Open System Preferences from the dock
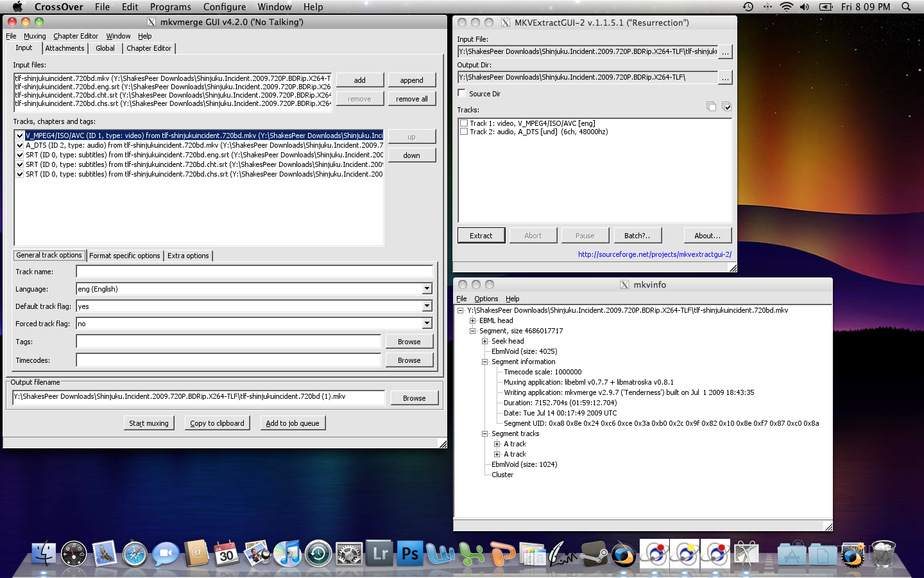 [x=349, y=554]
